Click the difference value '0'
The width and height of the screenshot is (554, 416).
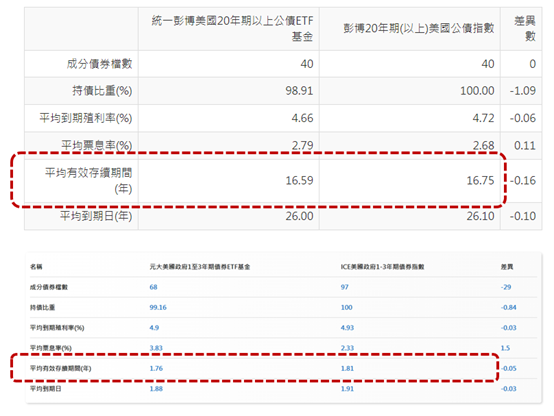(532, 64)
